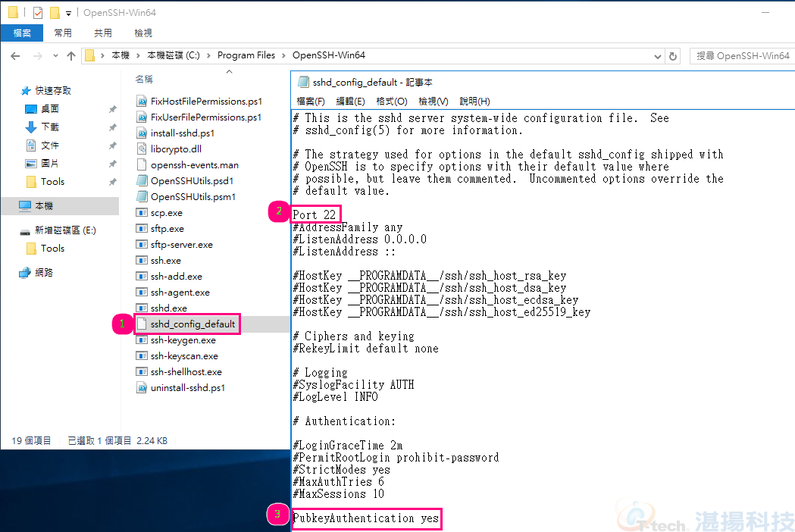Select 本機 in the navigation pane
Viewport: 795px width, 532px height.
click(x=44, y=206)
